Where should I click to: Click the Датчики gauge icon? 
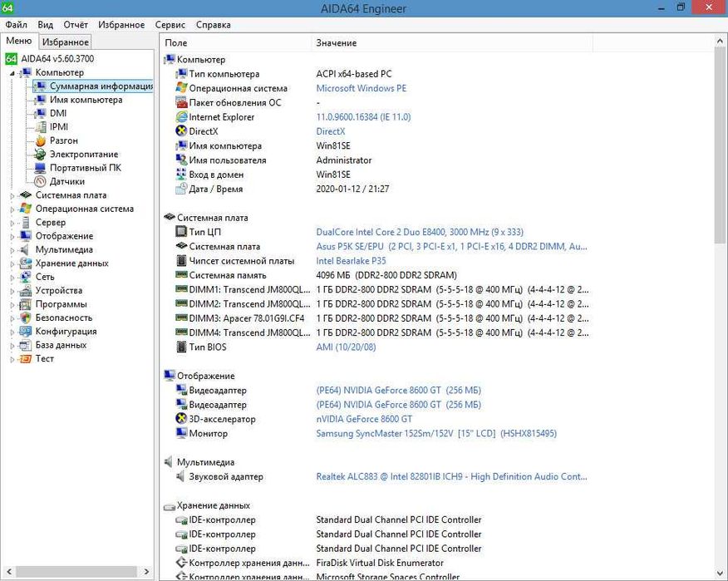point(41,181)
